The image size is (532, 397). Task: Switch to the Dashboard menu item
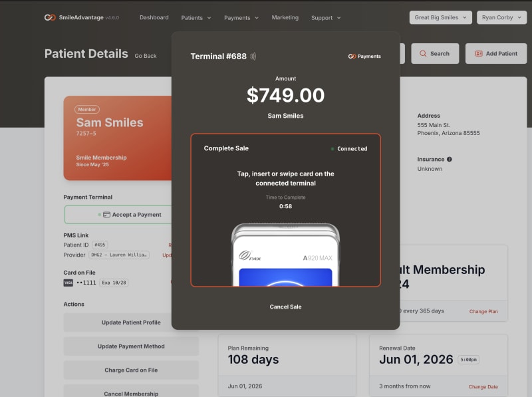[x=154, y=18]
